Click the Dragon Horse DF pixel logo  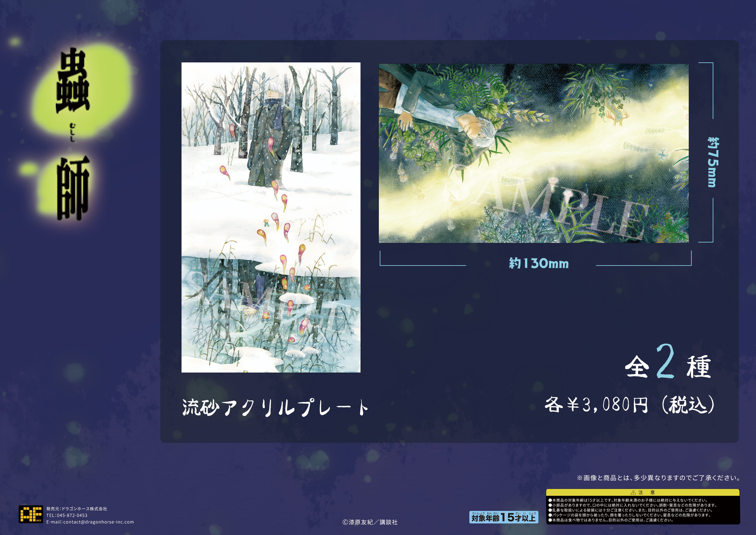(x=31, y=514)
